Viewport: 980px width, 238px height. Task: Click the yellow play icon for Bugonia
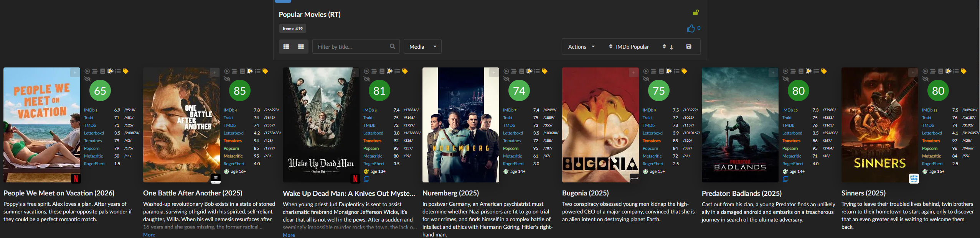[x=669, y=71]
